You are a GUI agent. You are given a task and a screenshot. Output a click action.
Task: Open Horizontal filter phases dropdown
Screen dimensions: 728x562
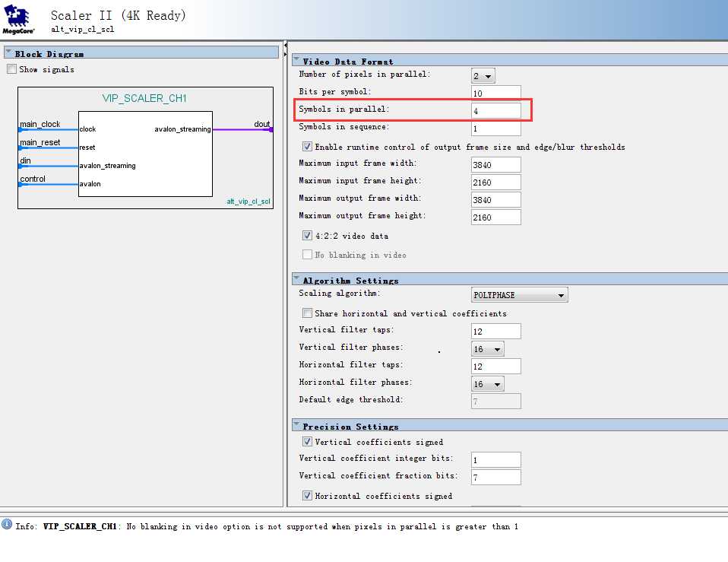click(x=488, y=384)
